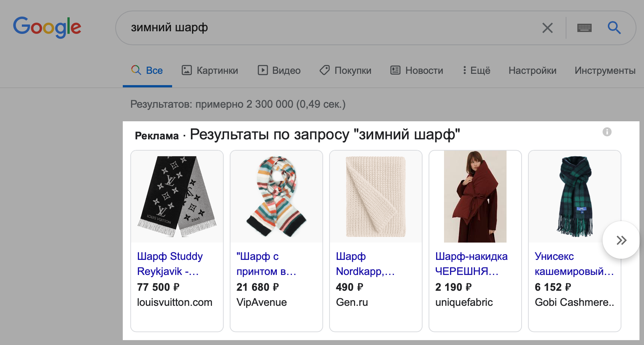Click the Google logo
The height and width of the screenshot is (345, 644).
47,27
